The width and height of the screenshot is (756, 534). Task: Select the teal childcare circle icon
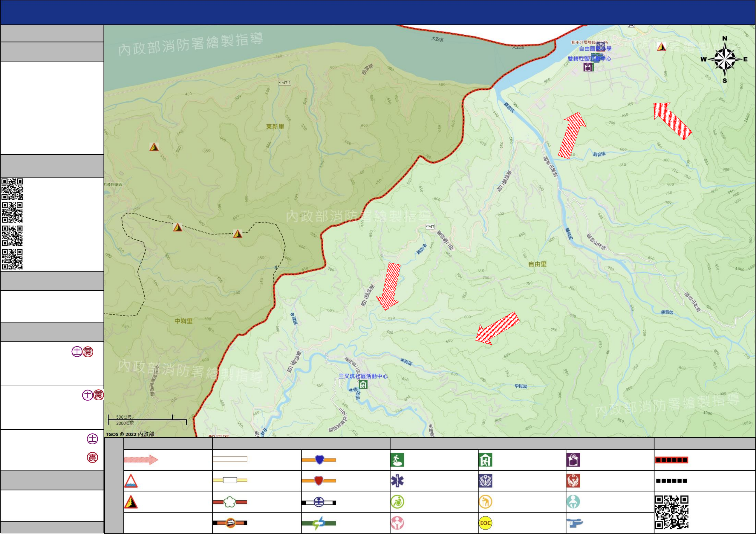pyautogui.click(x=574, y=502)
